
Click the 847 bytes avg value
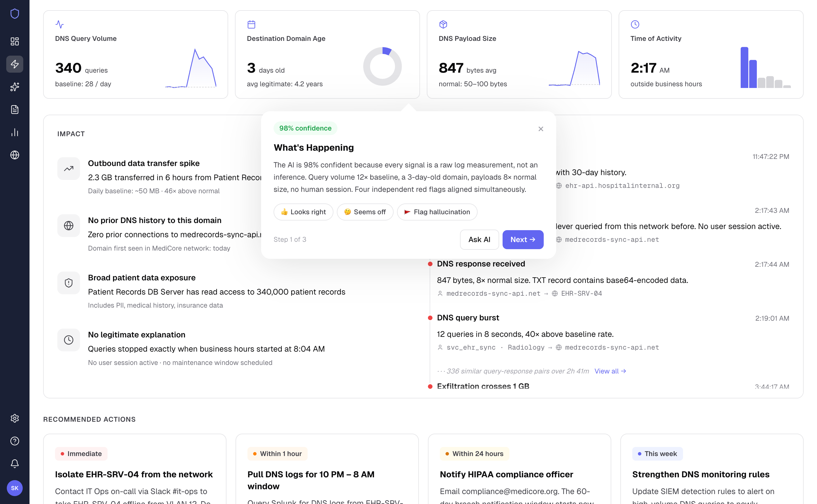[x=467, y=68]
